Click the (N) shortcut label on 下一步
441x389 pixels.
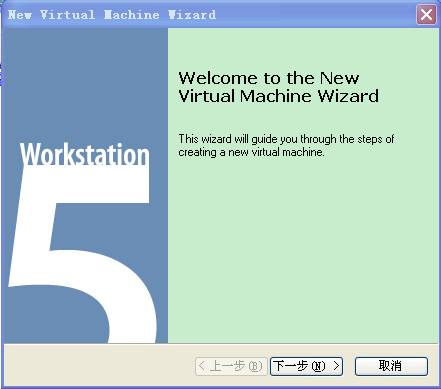point(318,366)
